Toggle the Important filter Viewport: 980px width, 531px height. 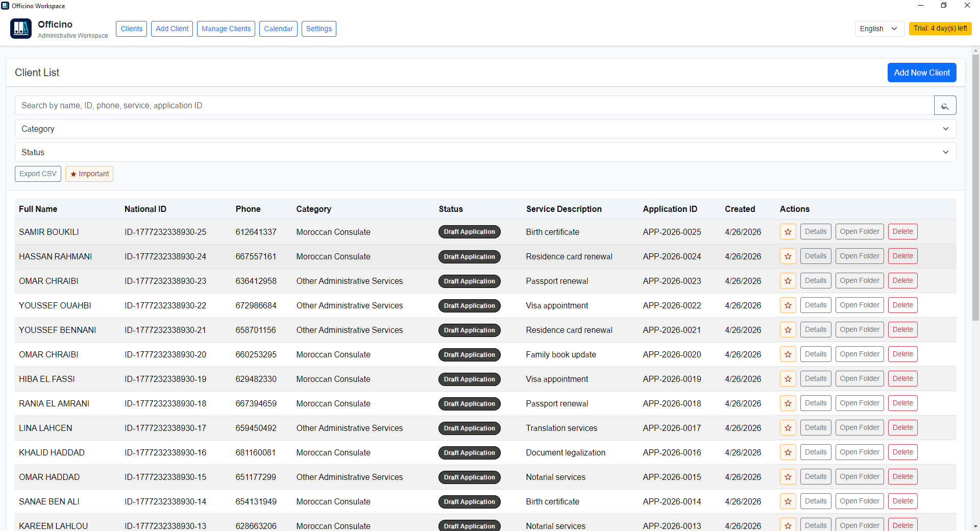(x=89, y=174)
